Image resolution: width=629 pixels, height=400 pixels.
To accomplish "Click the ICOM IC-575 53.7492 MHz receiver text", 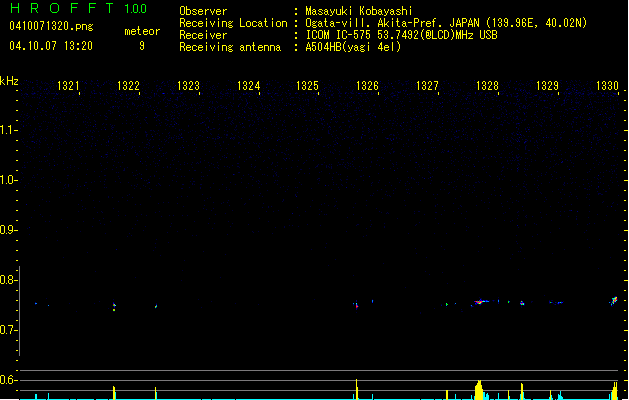I will (x=402, y=35).
